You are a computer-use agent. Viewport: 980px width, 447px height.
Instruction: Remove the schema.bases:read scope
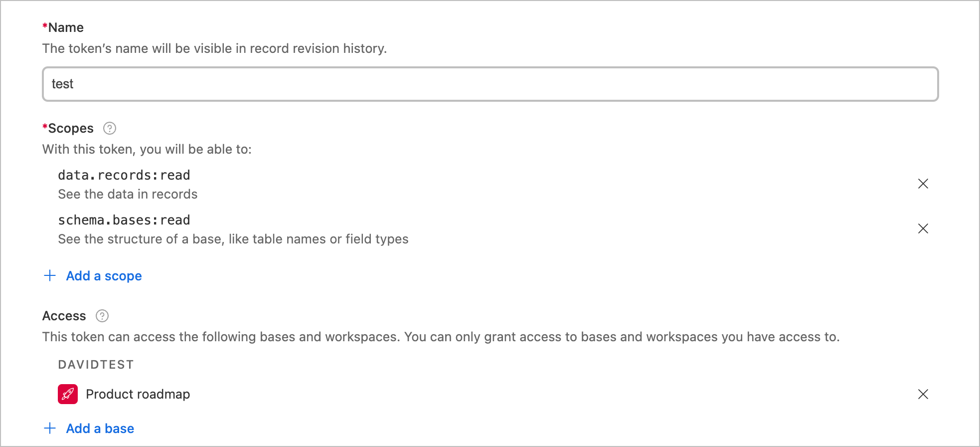click(x=923, y=228)
